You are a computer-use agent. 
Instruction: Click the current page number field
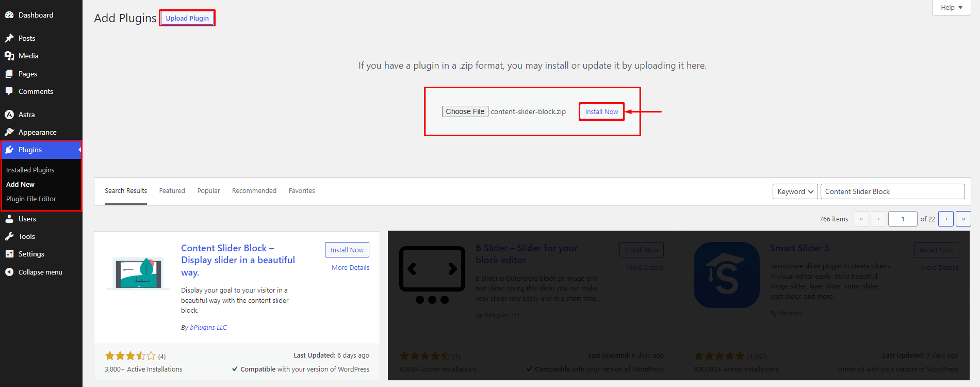pos(903,219)
